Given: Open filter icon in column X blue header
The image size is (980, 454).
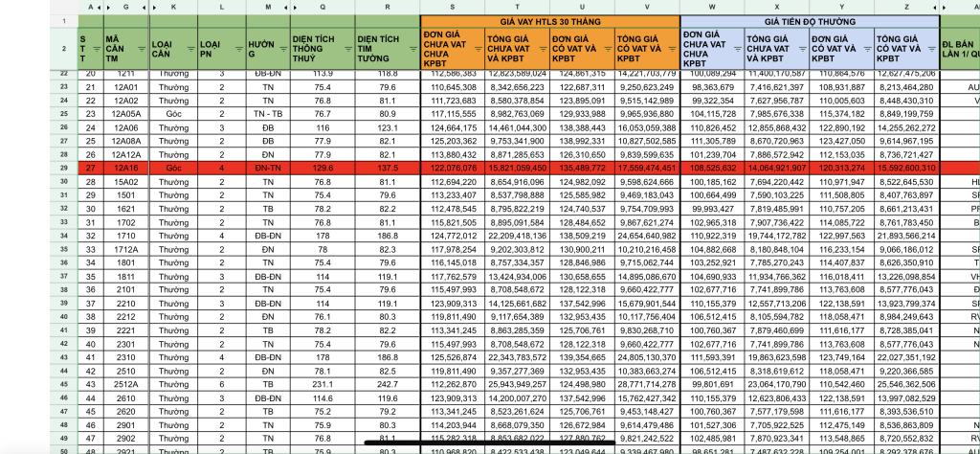Looking at the screenshot, I should click(802, 49).
